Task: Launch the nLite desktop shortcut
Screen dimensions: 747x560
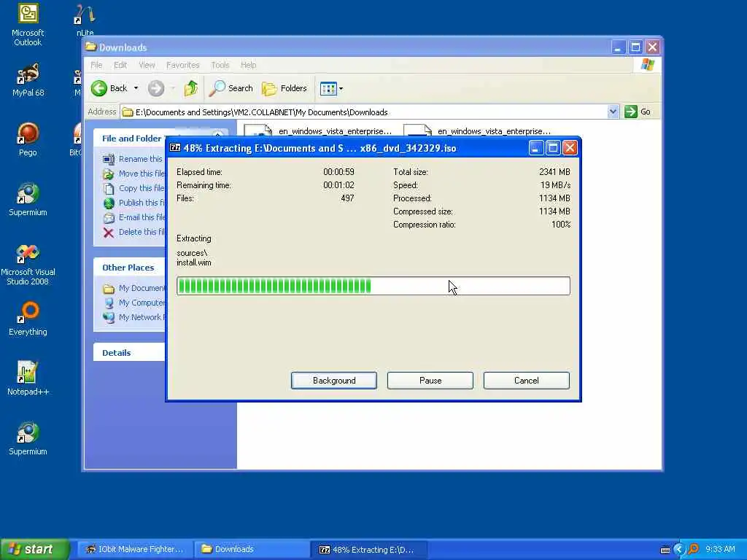Action: pyautogui.click(x=85, y=21)
